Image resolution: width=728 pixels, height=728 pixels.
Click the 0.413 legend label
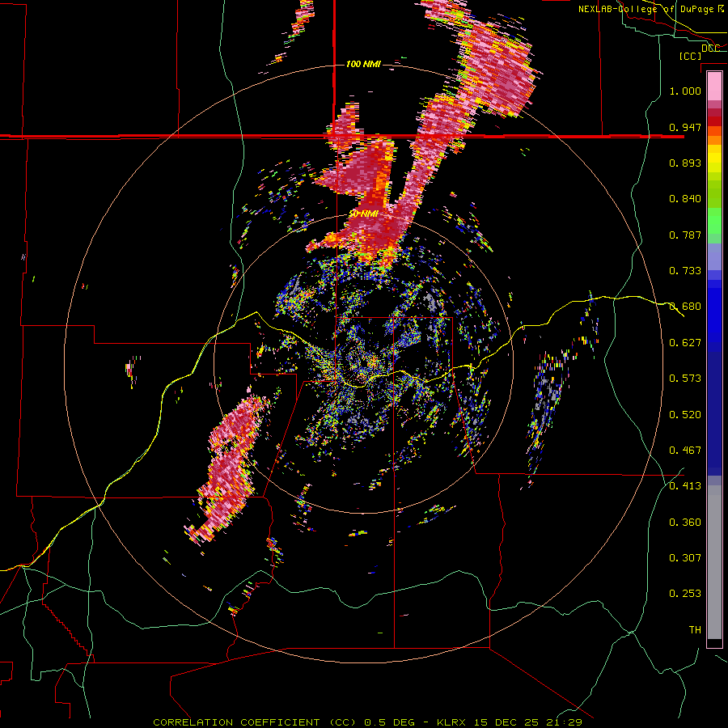[x=685, y=486]
